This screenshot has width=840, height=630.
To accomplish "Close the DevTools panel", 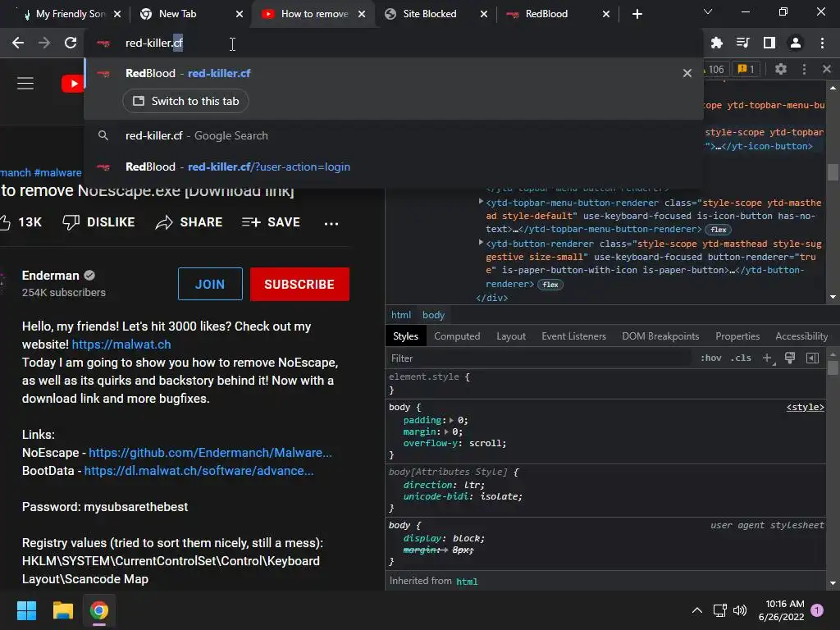I will coord(827,69).
